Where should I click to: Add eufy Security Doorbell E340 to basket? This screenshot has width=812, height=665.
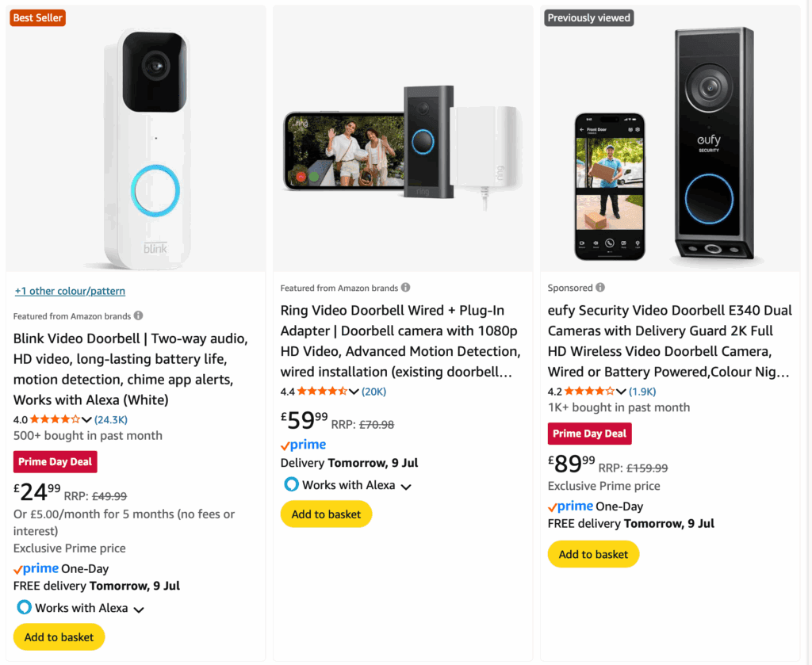click(593, 554)
